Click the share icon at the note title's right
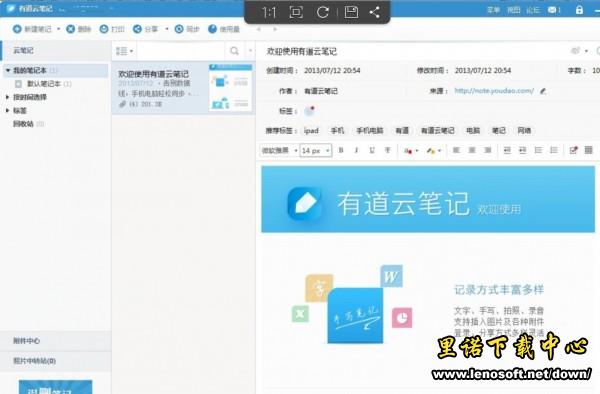 (575, 51)
